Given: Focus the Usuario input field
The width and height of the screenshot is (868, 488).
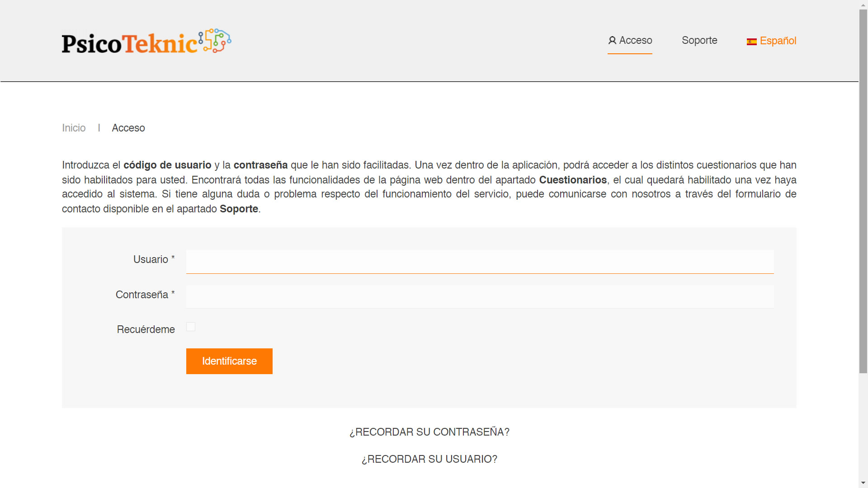Looking at the screenshot, I should (480, 262).
